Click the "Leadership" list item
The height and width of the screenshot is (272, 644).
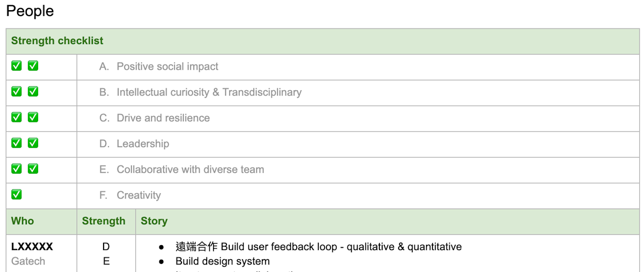pyautogui.click(x=143, y=144)
